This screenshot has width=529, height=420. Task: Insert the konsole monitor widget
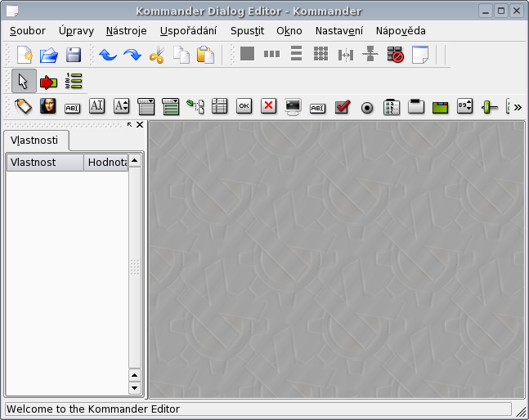click(x=293, y=107)
